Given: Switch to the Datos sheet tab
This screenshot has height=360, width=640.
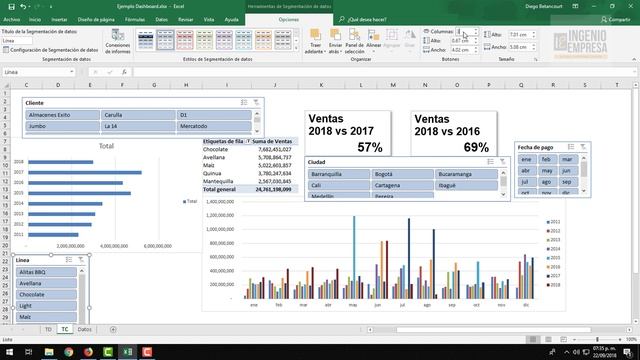Looking at the screenshot, I should pyautogui.click(x=84, y=329).
